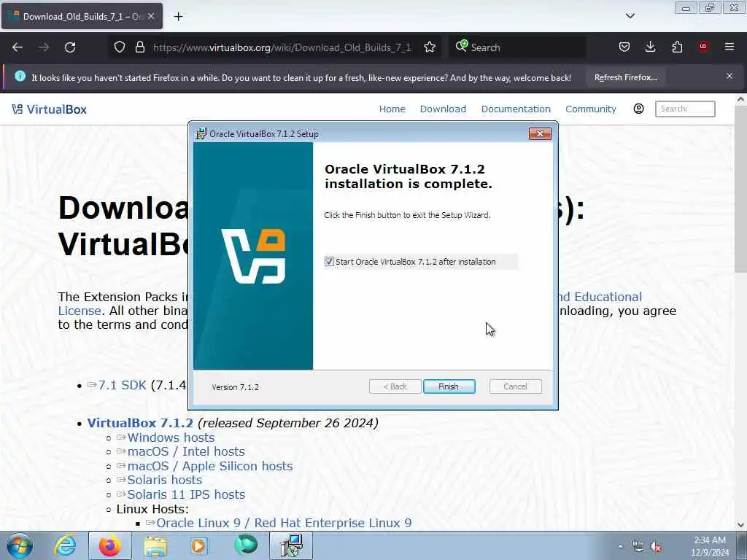Click Cancel in the setup wizard
The image size is (747, 560).
[x=516, y=386]
